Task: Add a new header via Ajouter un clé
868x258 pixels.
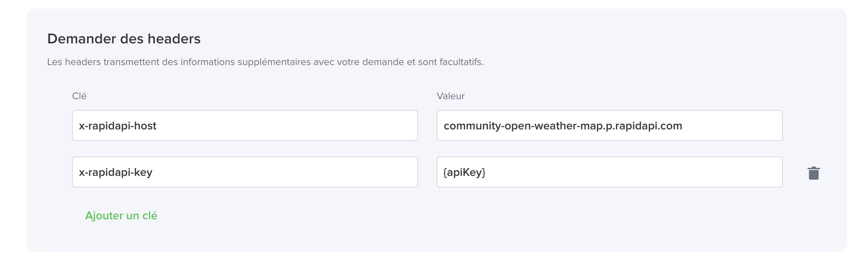Action: (121, 215)
